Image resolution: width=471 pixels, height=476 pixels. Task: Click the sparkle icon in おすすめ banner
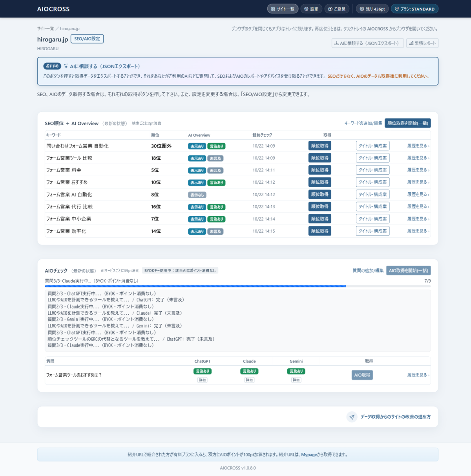tap(66, 66)
